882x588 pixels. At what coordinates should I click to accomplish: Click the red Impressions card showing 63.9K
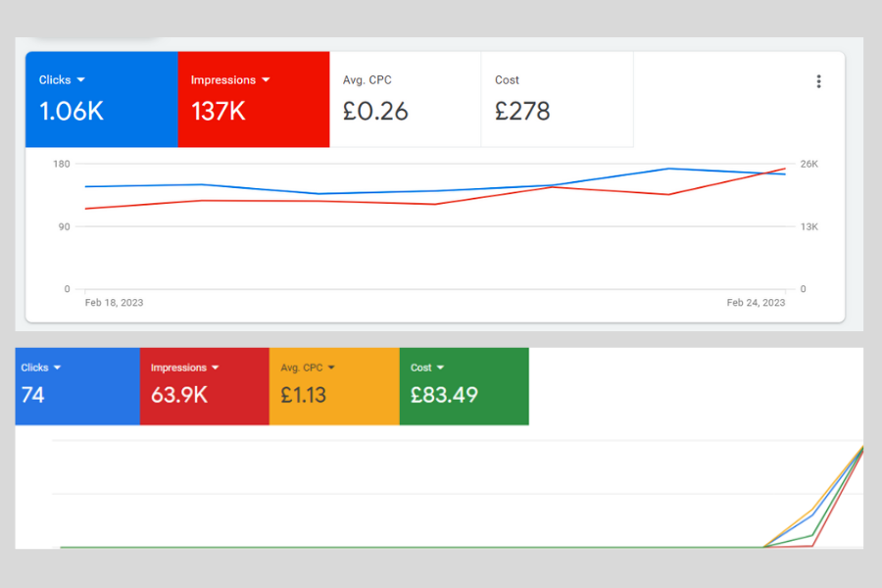(x=204, y=386)
